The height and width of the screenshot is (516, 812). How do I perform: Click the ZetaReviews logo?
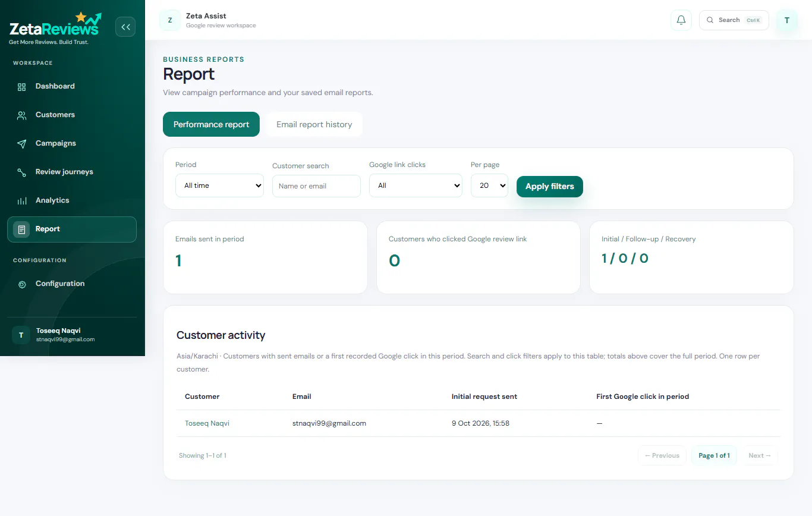coord(55,28)
